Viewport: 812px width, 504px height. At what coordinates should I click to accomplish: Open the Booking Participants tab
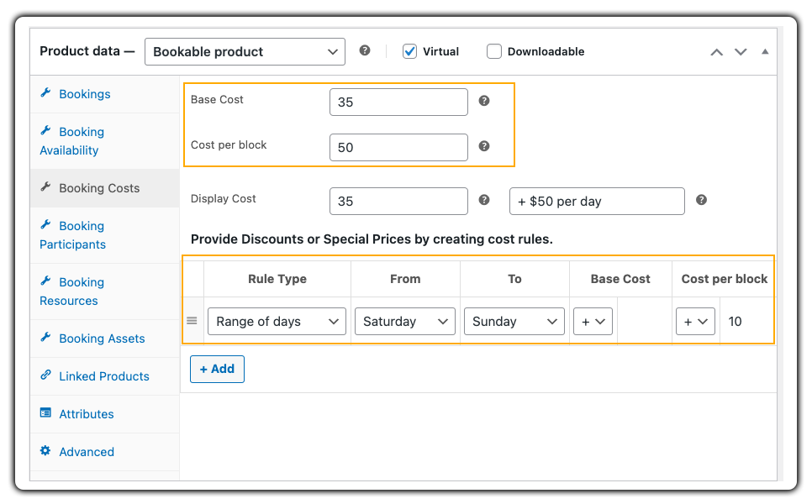coord(104,235)
